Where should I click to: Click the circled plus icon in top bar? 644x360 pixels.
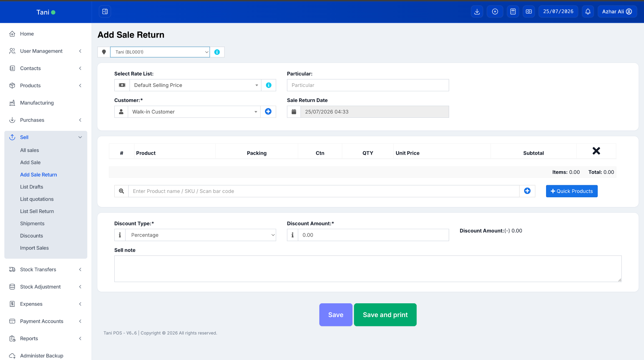tap(495, 12)
